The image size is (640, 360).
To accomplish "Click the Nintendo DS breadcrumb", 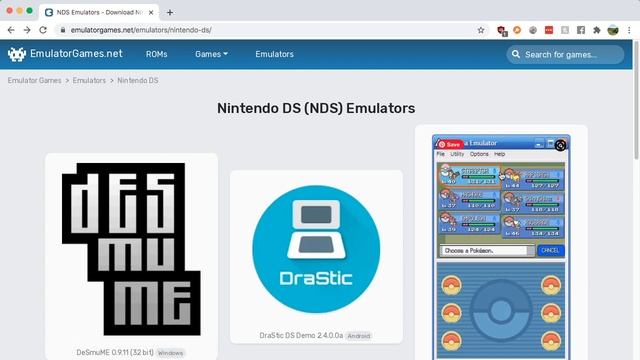I will click(138, 80).
